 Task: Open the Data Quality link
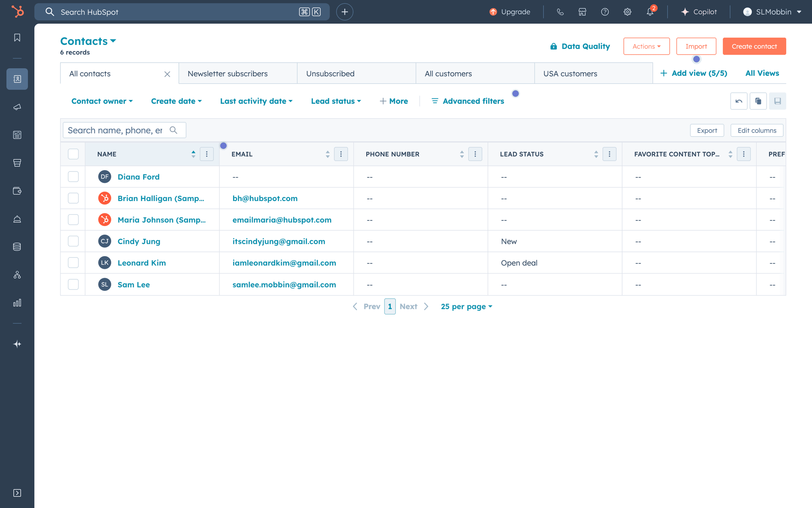point(580,46)
